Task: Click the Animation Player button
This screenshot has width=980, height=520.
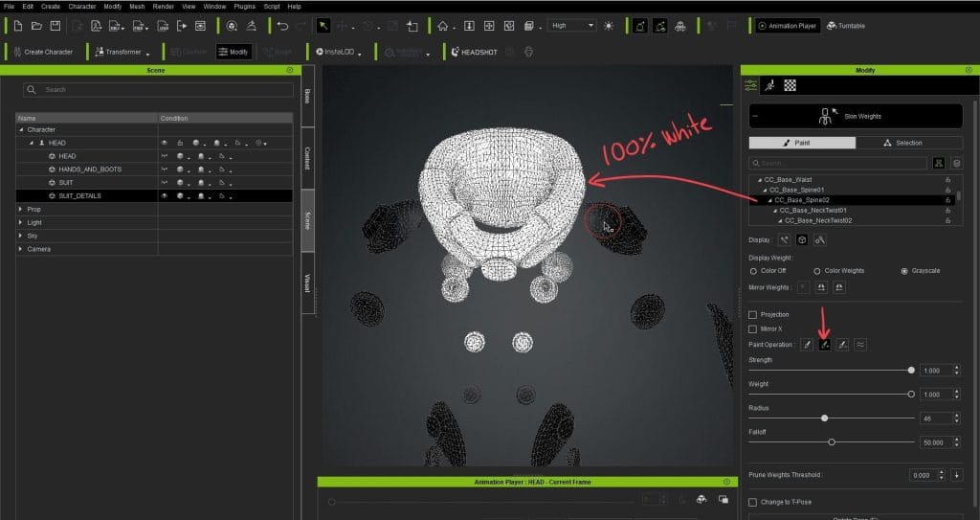Action: (x=787, y=26)
